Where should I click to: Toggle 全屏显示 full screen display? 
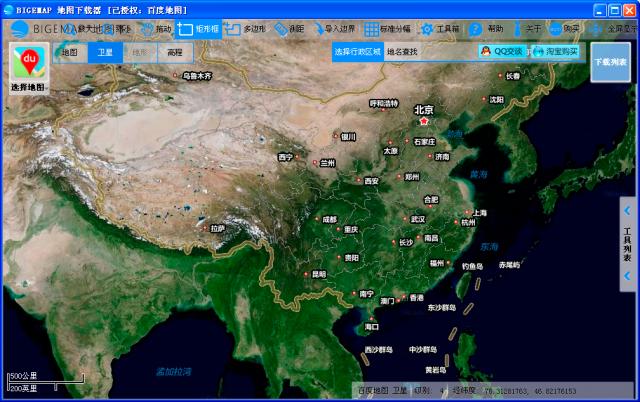[x=611, y=29]
